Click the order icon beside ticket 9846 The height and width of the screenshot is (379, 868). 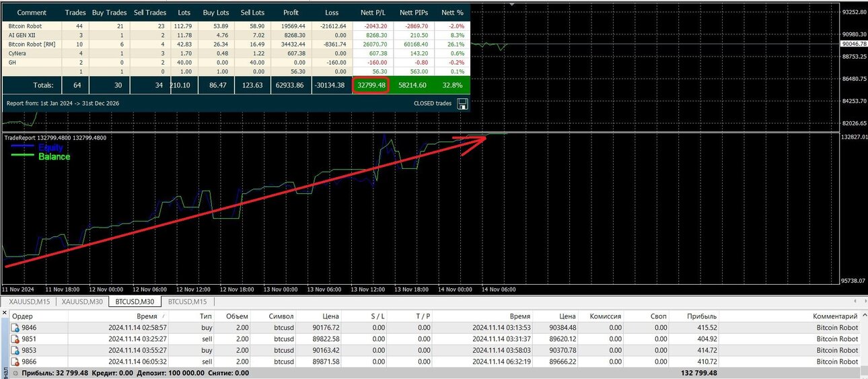[x=15, y=328]
